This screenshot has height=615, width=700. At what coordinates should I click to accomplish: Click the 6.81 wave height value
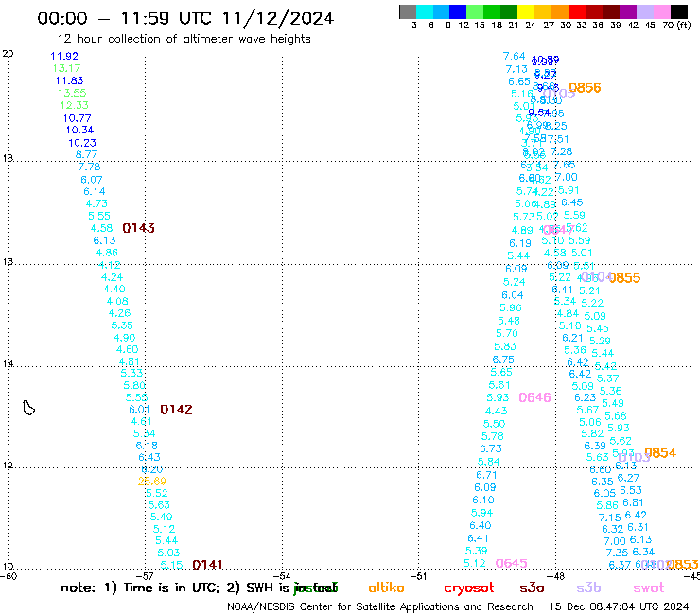pyautogui.click(x=633, y=502)
